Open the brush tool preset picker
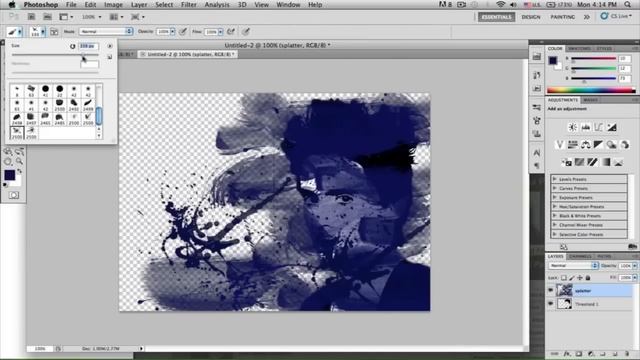 [x=15, y=31]
